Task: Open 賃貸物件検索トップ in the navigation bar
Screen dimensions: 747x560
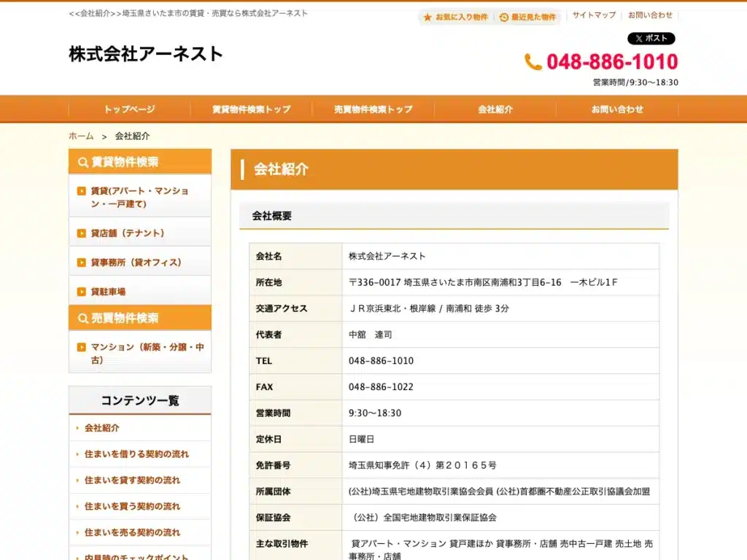Action: click(252, 109)
